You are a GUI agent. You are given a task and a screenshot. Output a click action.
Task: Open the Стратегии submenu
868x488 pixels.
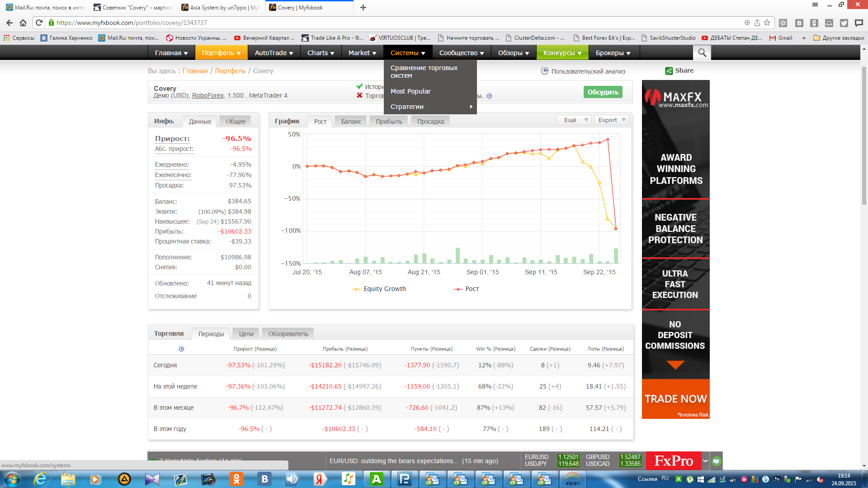coord(430,107)
